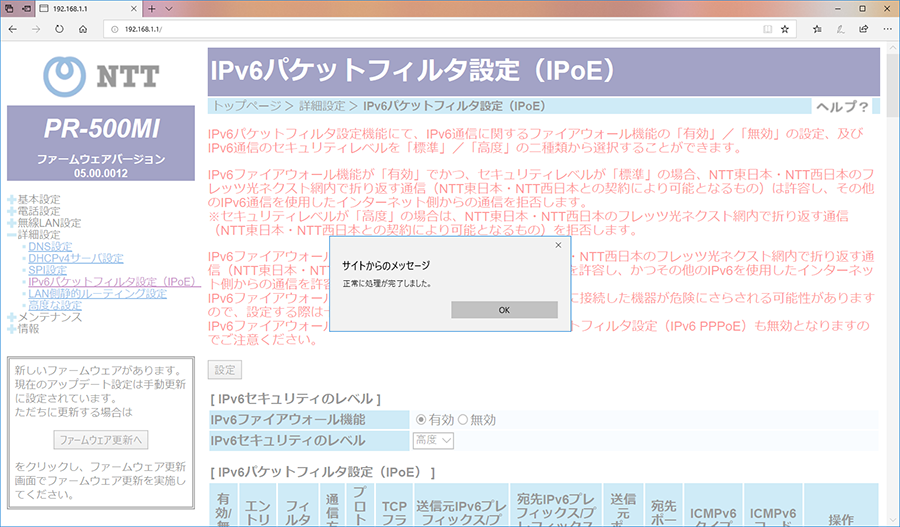Expand the 無線LAN設定 menu

click(44, 223)
